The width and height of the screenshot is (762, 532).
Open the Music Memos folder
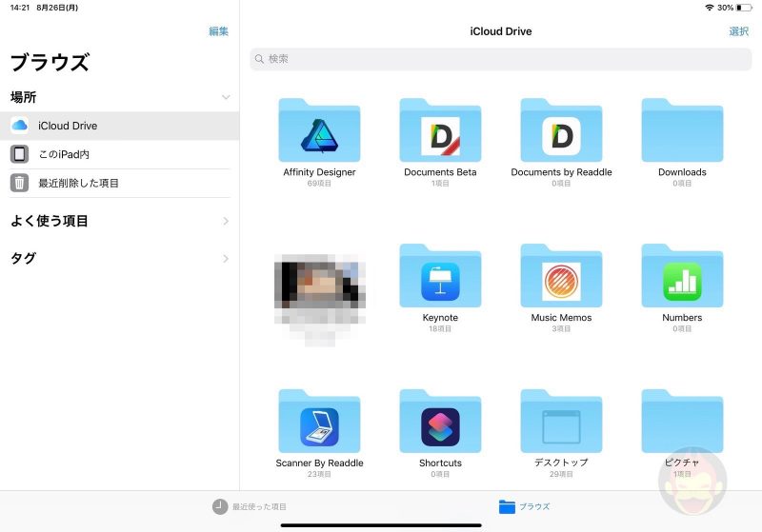pyautogui.click(x=561, y=276)
